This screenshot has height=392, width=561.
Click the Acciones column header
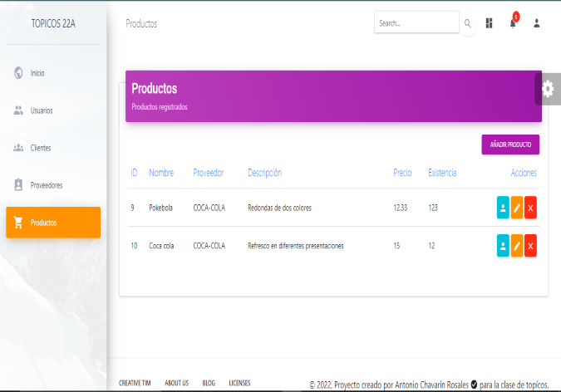tap(524, 173)
